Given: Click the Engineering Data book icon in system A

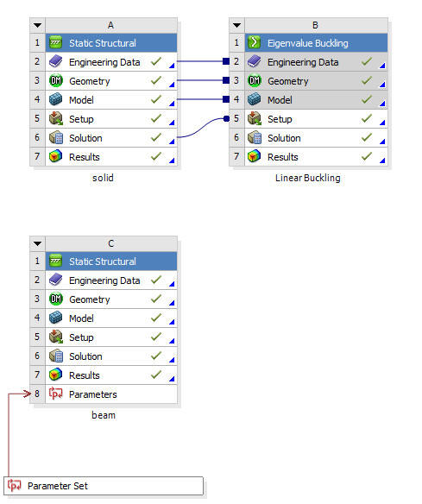Looking at the screenshot, I should pyautogui.click(x=56, y=61).
